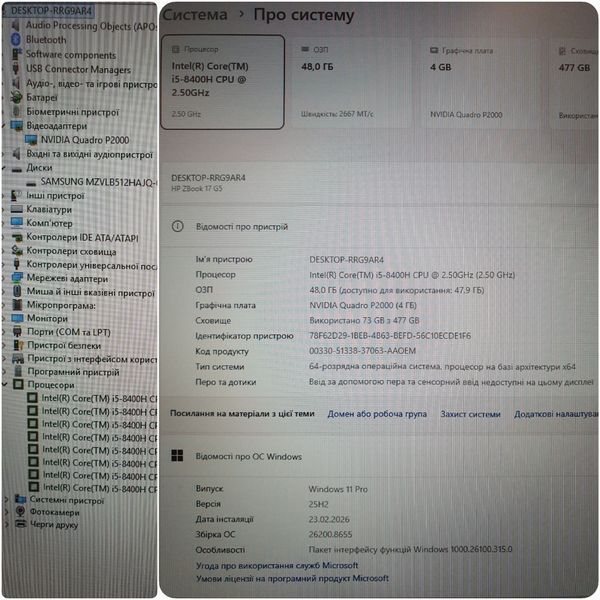
Task: Click HP ZBook 17 G5 model text
Action: (196, 189)
